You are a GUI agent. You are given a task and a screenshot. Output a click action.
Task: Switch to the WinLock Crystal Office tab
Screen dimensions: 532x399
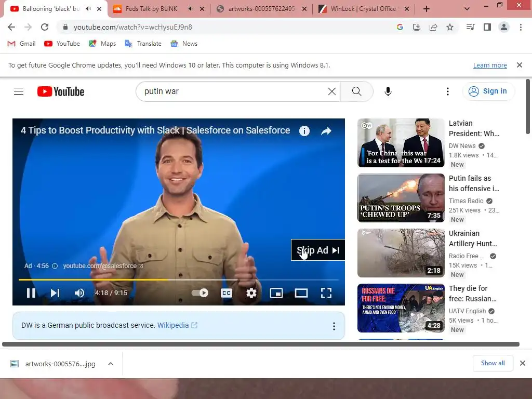(x=363, y=9)
